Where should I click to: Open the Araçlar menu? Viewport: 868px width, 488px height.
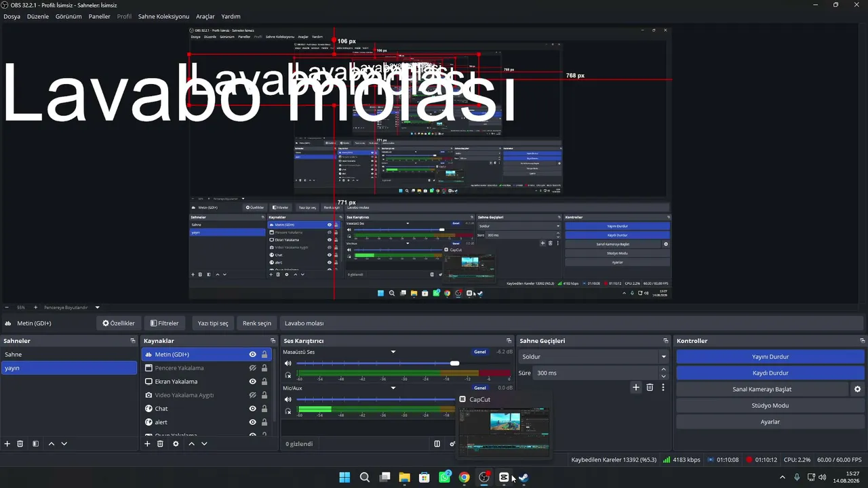(x=205, y=16)
